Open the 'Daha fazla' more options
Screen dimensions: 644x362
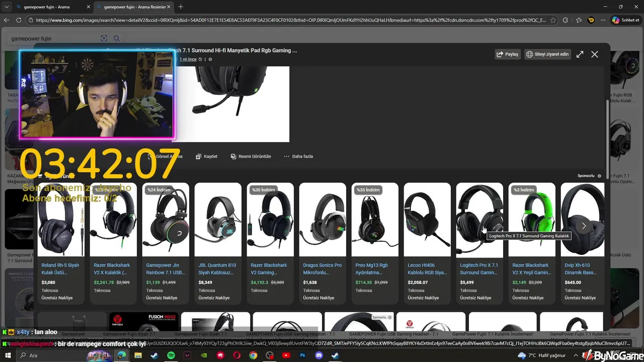[x=298, y=156]
